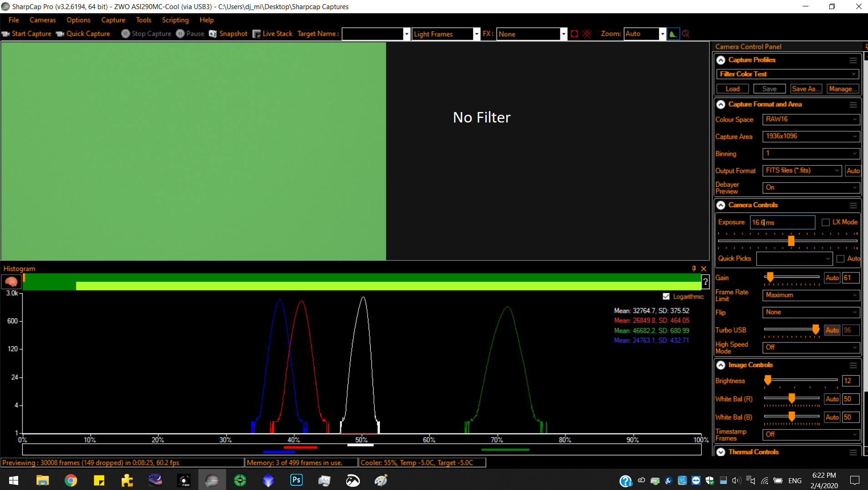The image size is (868, 490).
Task: Take a Snapshot from the toolbar
Action: click(x=228, y=34)
